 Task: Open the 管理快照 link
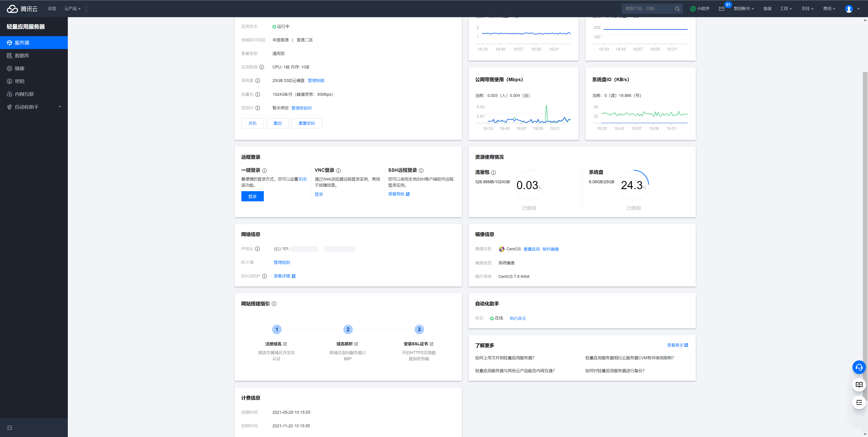coord(316,80)
